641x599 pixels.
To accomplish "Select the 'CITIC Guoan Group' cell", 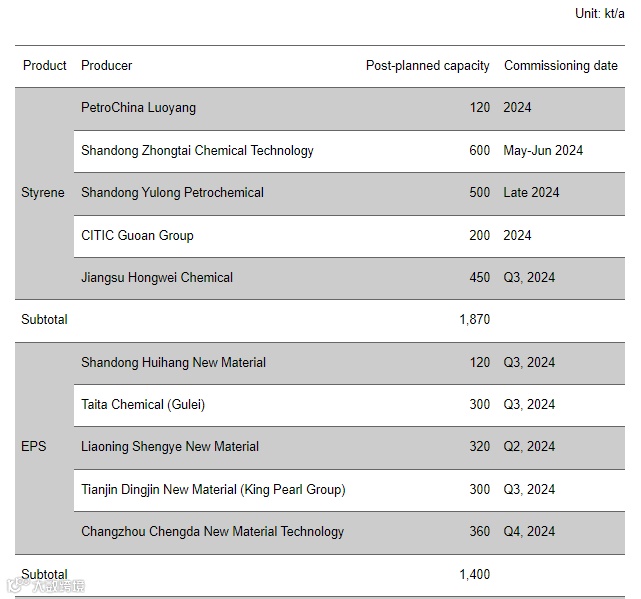I will pos(137,236).
